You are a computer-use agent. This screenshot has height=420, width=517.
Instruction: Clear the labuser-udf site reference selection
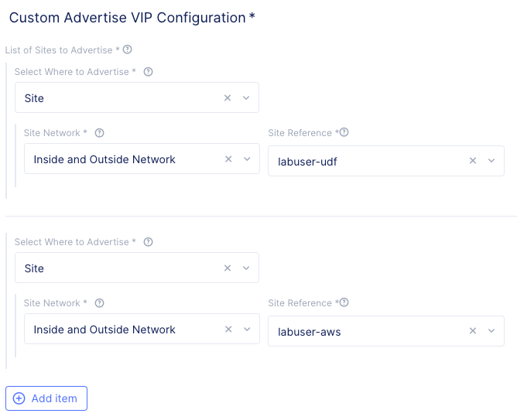pos(473,161)
